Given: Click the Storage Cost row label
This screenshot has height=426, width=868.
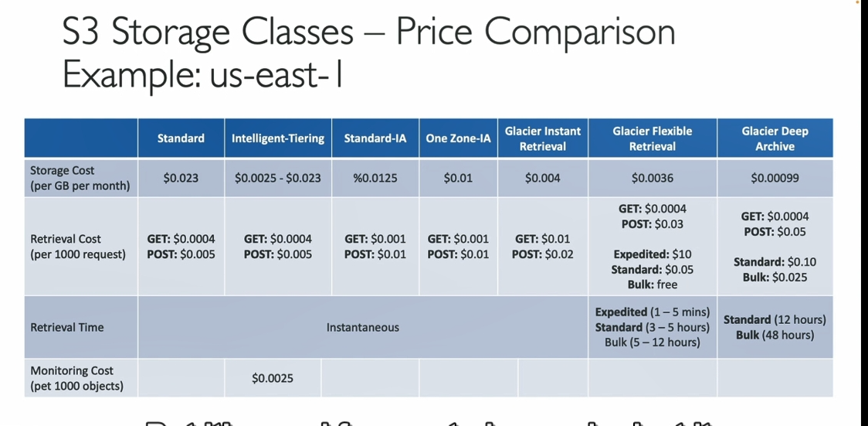Looking at the screenshot, I should (x=80, y=178).
